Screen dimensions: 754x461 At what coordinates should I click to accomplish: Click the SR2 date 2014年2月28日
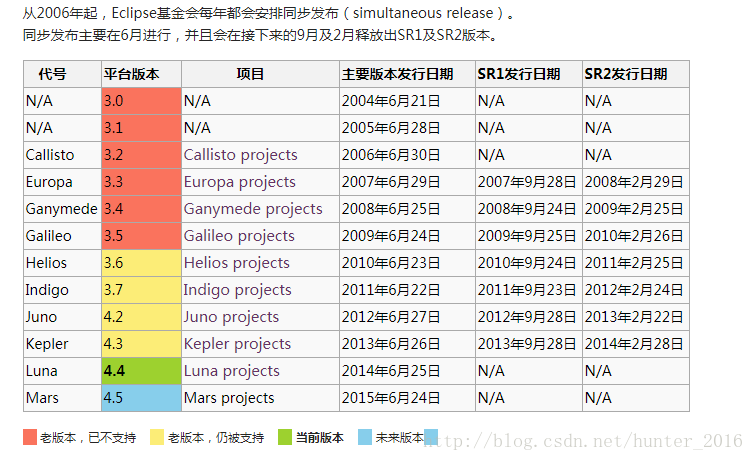tap(634, 344)
